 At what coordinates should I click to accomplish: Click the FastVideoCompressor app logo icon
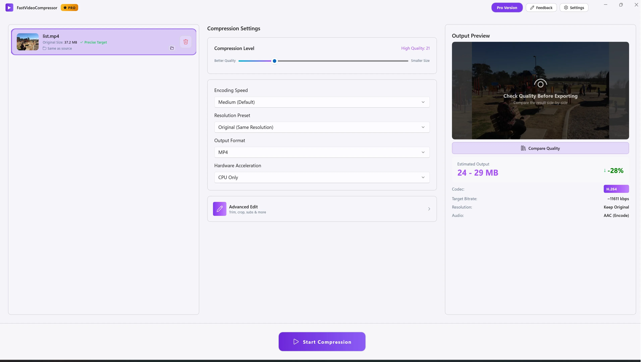[x=9, y=8]
